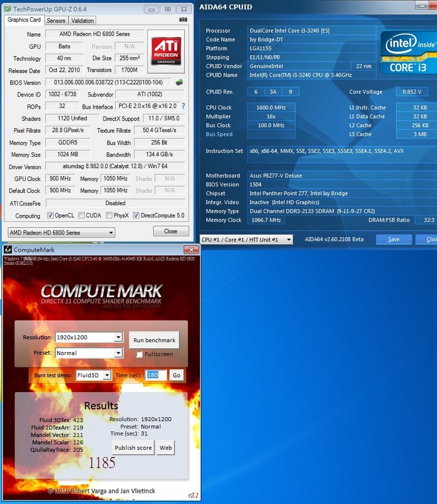Click the GPU-Z screenshot camera icon
The width and height of the screenshot is (437, 504).
pos(183,20)
